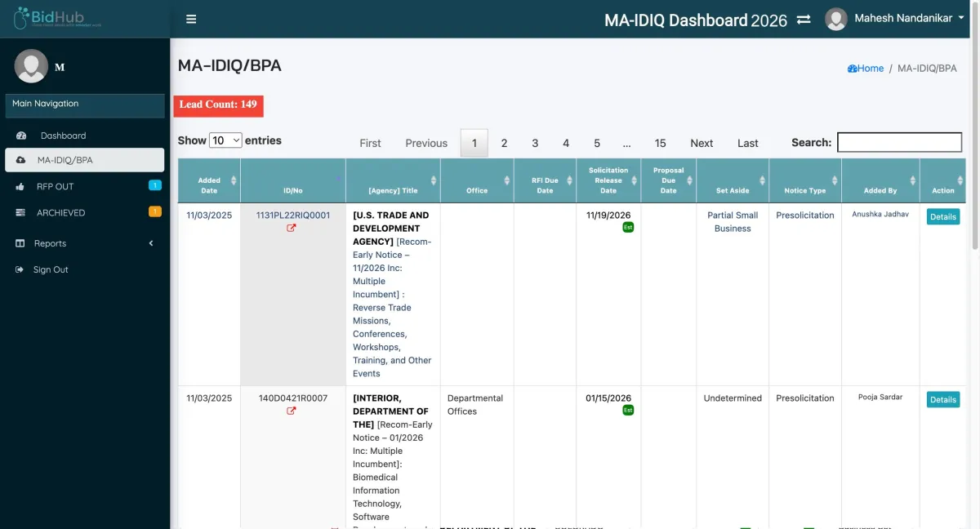
Task: Click the MA-IDIQ/BPA cloud icon
Action: pyautogui.click(x=20, y=160)
